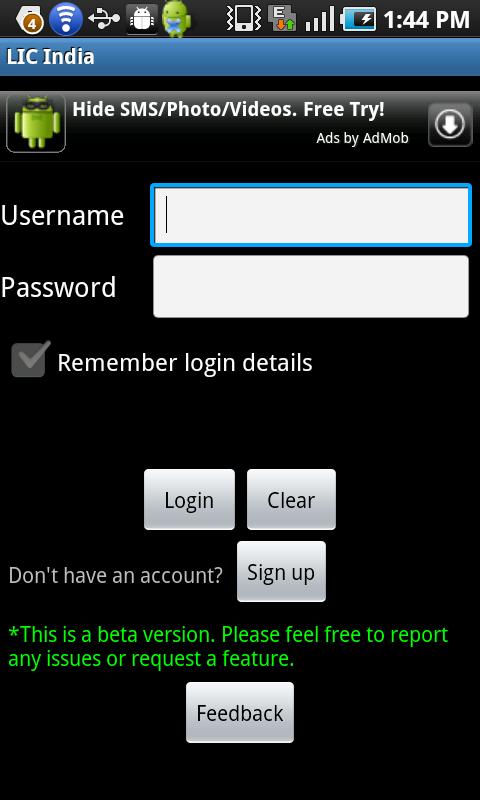Tap the USB debugging bug icon
Image resolution: width=480 pixels, height=800 pixels.
(x=142, y=19)
